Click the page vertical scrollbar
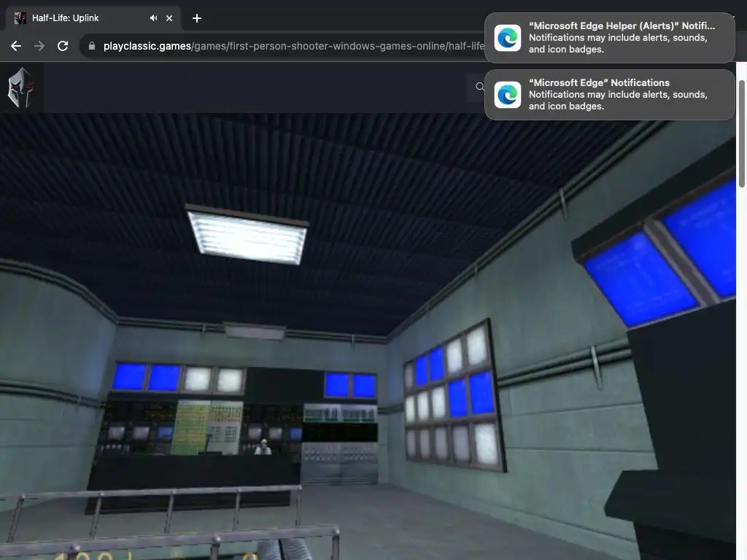The image size is (747, 560). (x=741, y=134)
